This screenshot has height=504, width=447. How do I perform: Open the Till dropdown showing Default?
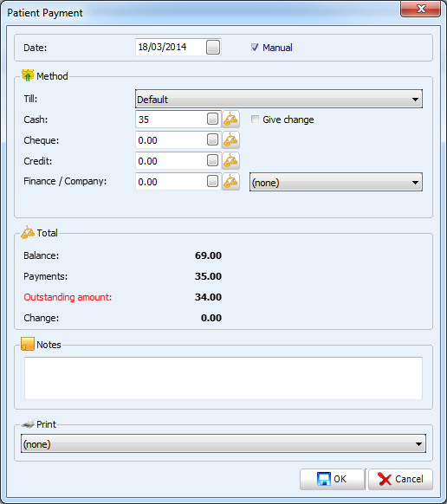(x=279, y=99)
